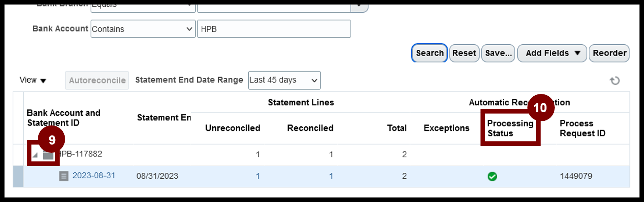
Task: Open the 2023-08-31 statement link
Action: (94, 176)
